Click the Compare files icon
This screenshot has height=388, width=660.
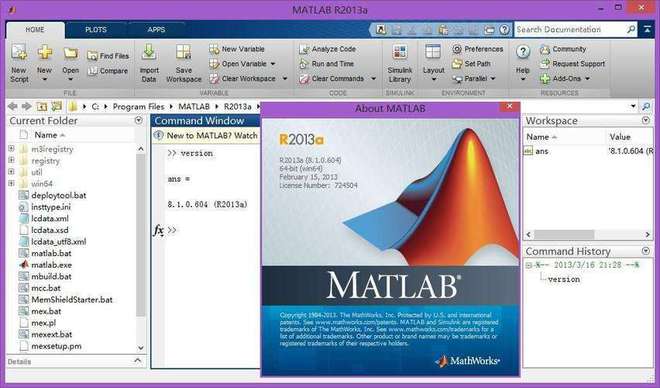(93, 71)
